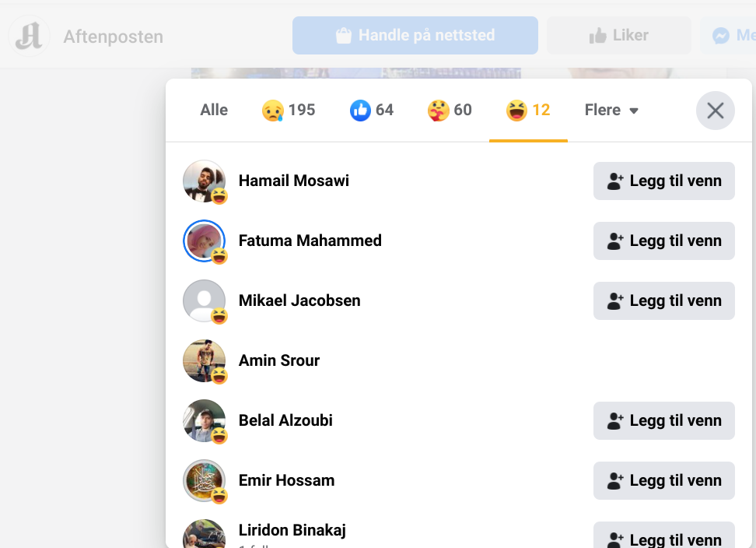The height and width of the screenshot is (548, 756).
Task: Open Fatuma Mahammed's story avatar
Action: coord(204,241)
